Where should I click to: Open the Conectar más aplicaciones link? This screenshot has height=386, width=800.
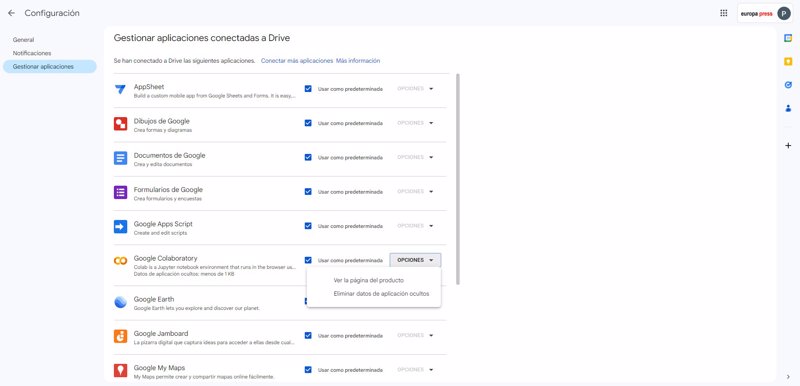pyautogui.click(x=297, y=61)
